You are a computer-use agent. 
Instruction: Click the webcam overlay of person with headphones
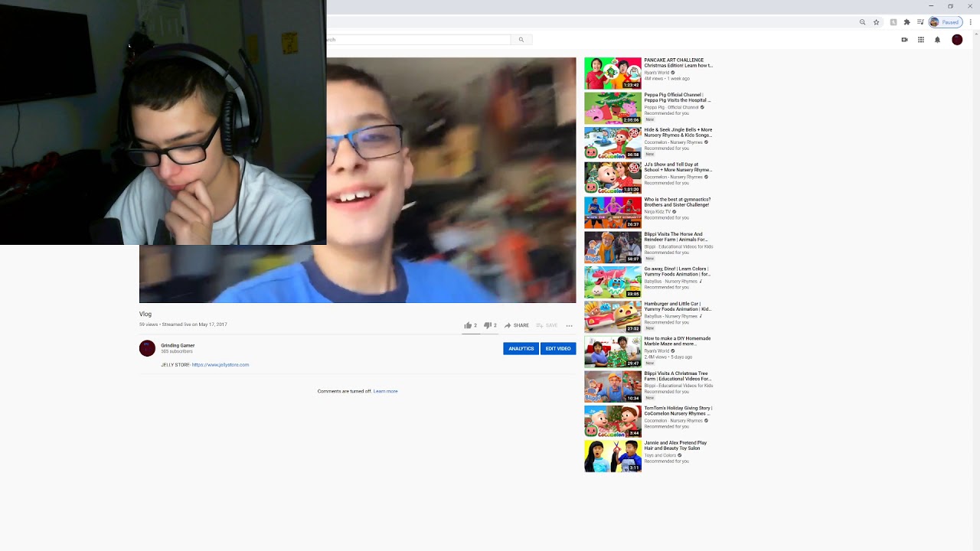pyautogui.click(x=163, y=122)
